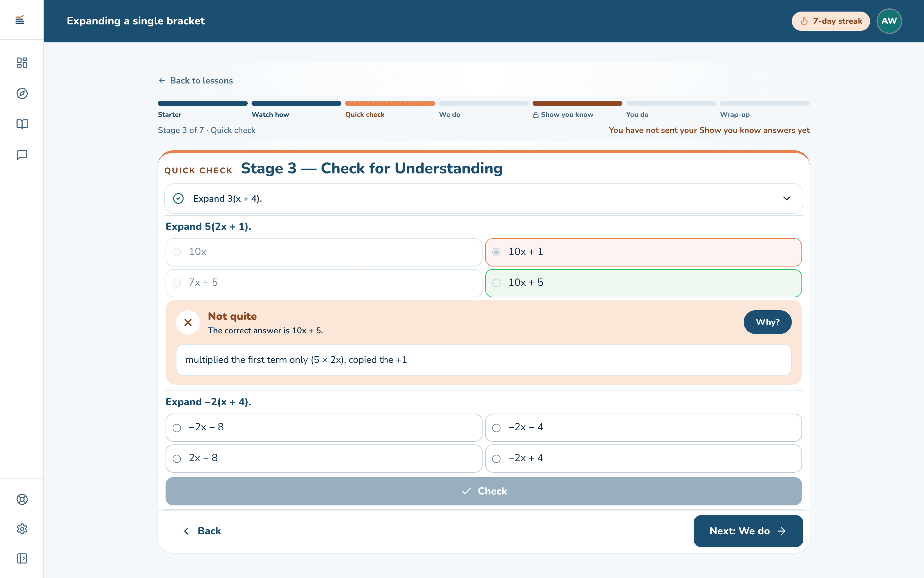Go to the Wrap-up stage
The width and height of the screenshot is (924, 578).
tap(735, 115)
